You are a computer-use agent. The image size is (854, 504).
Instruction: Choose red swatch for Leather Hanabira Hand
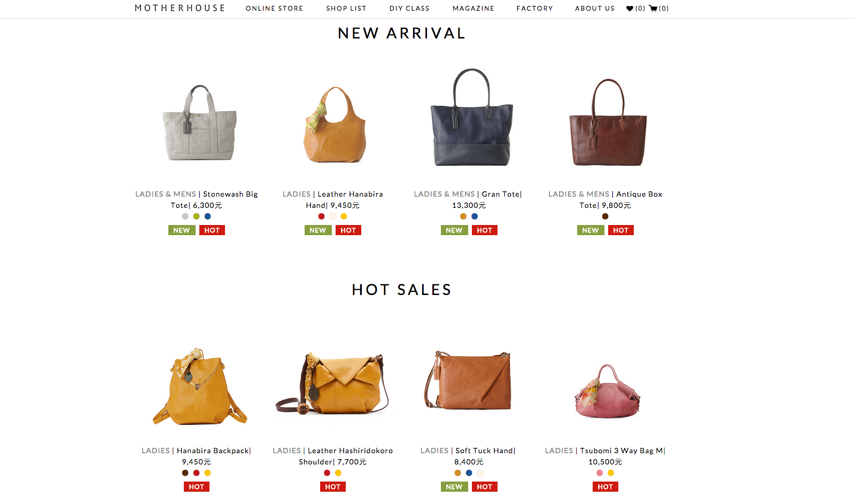pyautogui.click(x=321, y=216)
